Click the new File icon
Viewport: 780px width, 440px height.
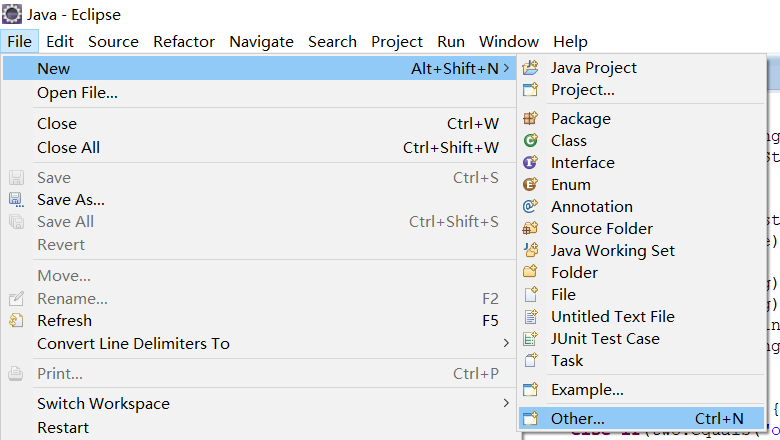point(530,294)
